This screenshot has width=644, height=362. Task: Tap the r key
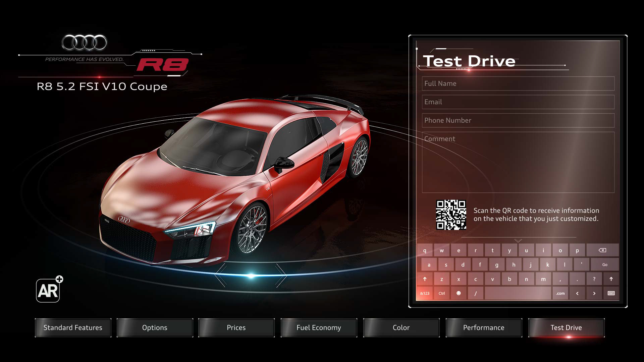pos(475,250)
